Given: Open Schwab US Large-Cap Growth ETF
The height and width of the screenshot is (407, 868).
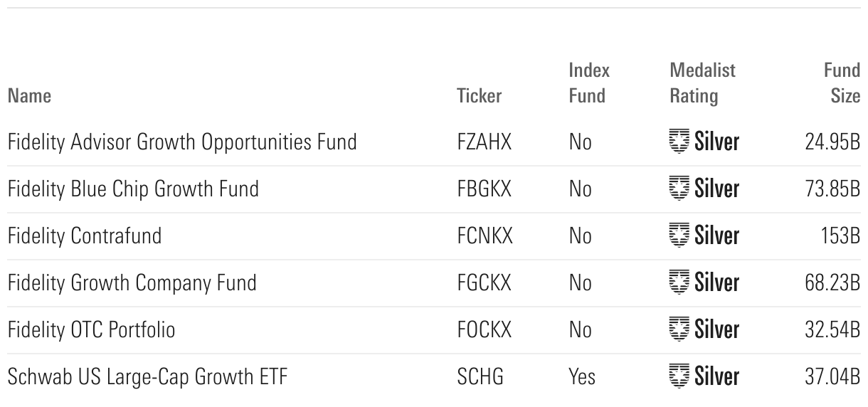Looking at the screenshot, I should click(147, 376).
